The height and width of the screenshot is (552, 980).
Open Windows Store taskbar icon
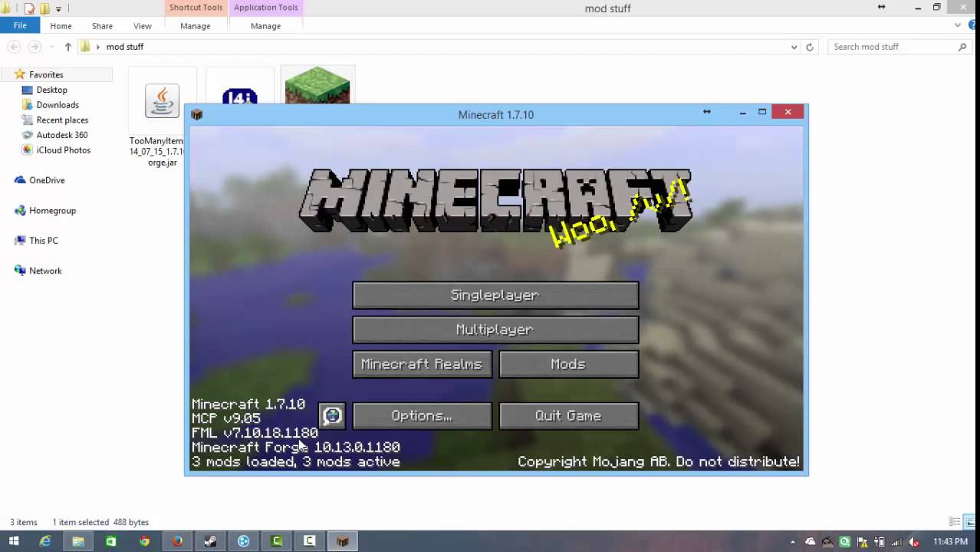click(x=111, y=541)
